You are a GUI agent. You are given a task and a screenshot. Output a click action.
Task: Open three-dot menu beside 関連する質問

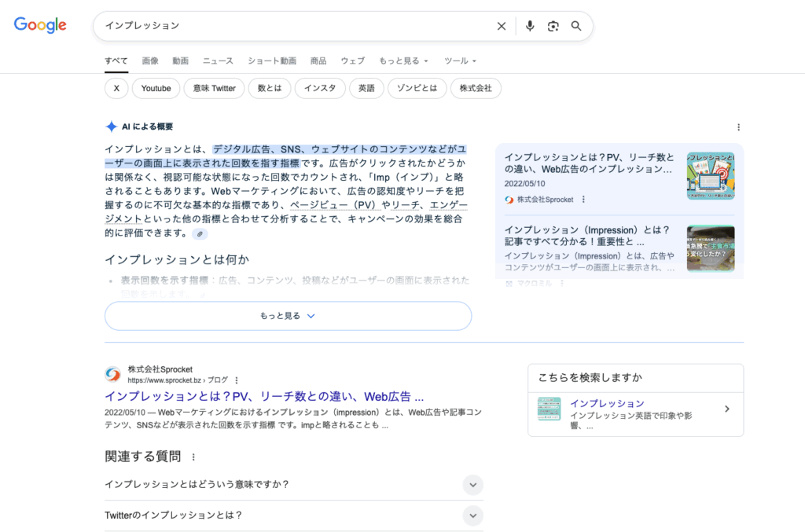coord(193,457)
